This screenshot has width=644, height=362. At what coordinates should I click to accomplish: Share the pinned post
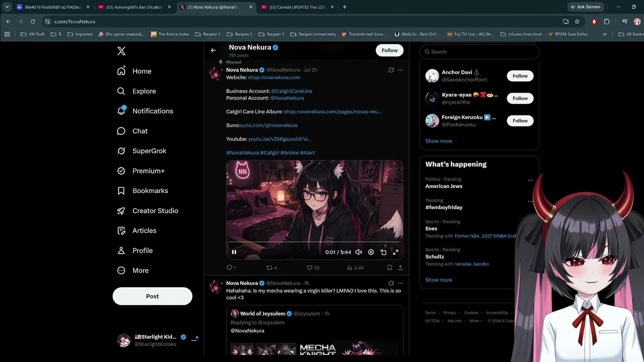coord(400,268)
